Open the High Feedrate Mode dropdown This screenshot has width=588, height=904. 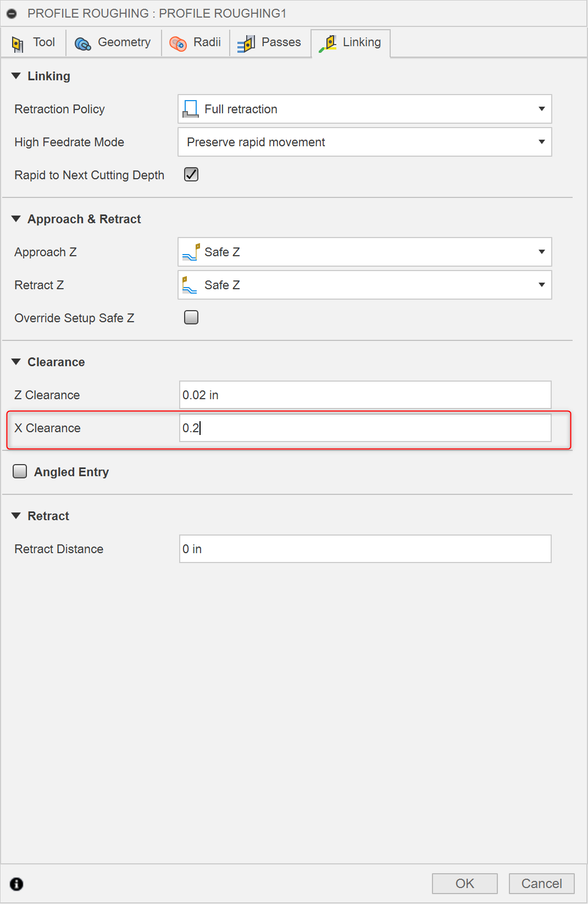[x=541, y=142]
